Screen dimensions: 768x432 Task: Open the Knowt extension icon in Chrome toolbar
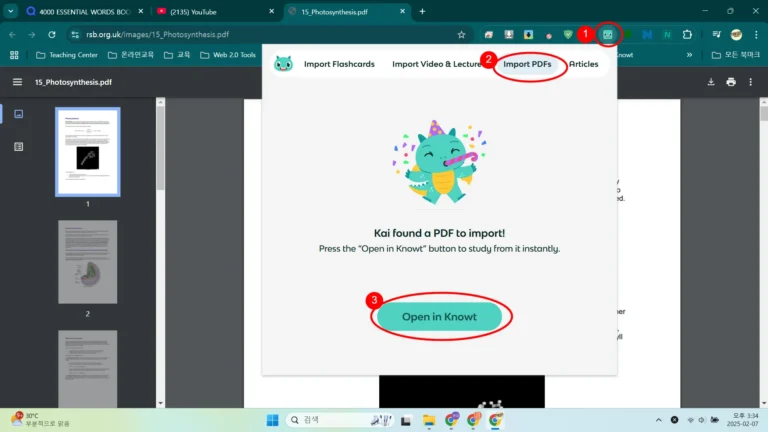[607, 34]
